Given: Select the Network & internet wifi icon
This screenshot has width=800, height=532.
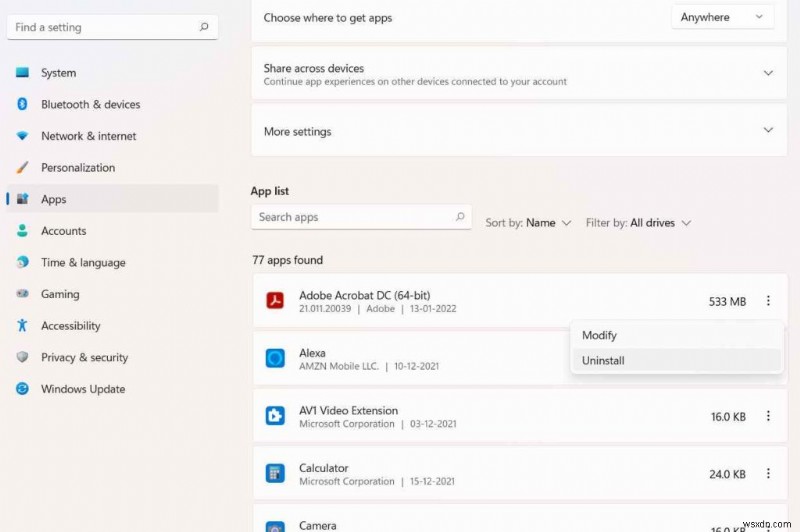Looking at the screenshot, I should click(x=22, y=136).
